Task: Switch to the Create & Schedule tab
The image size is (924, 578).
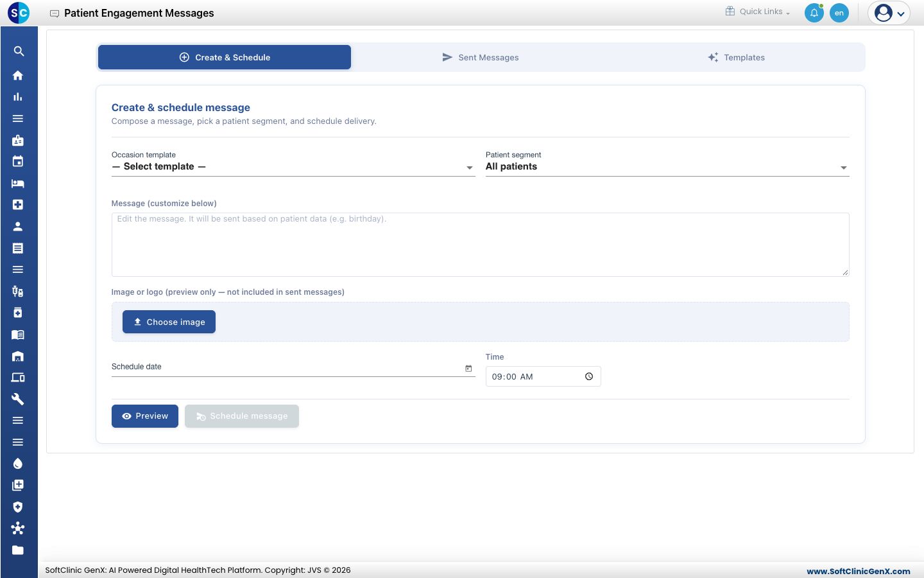Action: pyautogui.click(x=225, y=57)
